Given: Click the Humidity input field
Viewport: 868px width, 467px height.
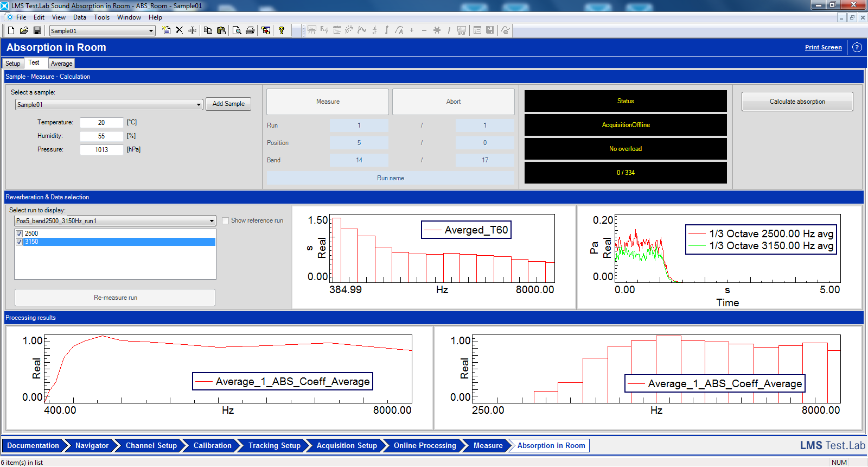Looking at the screenshot, I should [x=101, y=136].
